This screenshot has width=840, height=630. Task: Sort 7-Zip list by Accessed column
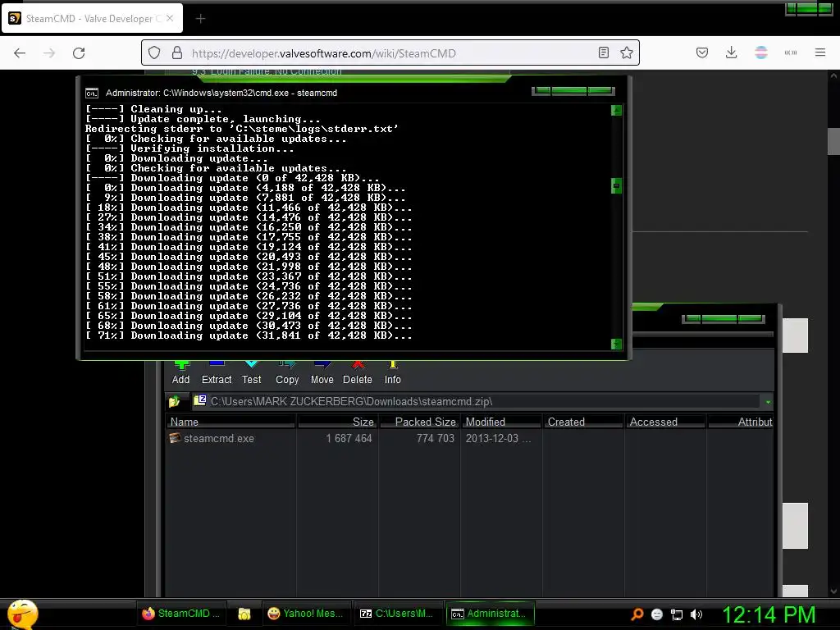pyautogui.click(x=665, y=422)
